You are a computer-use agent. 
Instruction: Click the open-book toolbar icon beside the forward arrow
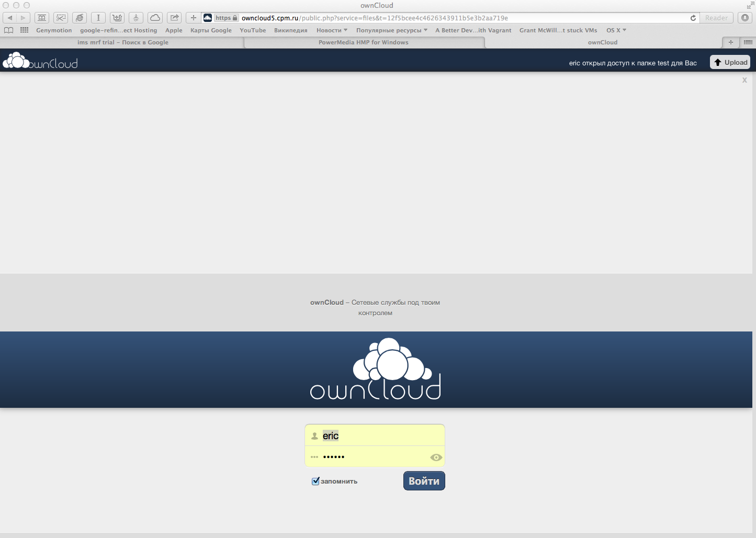point(42,18)
